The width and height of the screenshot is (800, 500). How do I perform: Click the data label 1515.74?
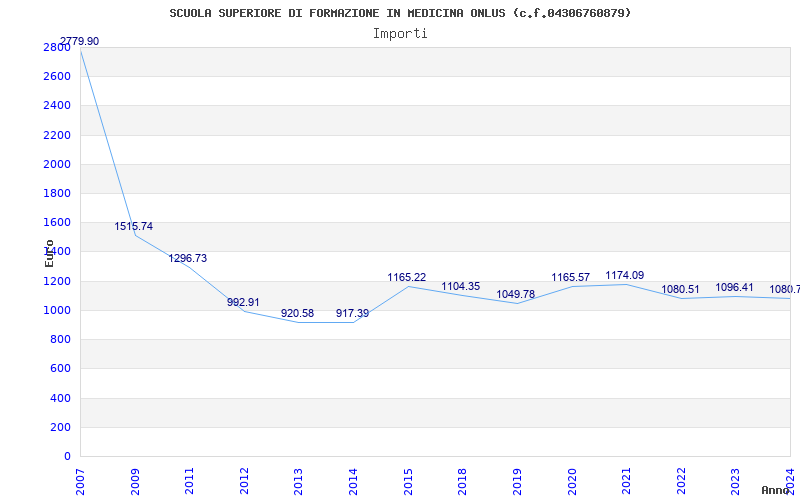click(x=134, y=227)
